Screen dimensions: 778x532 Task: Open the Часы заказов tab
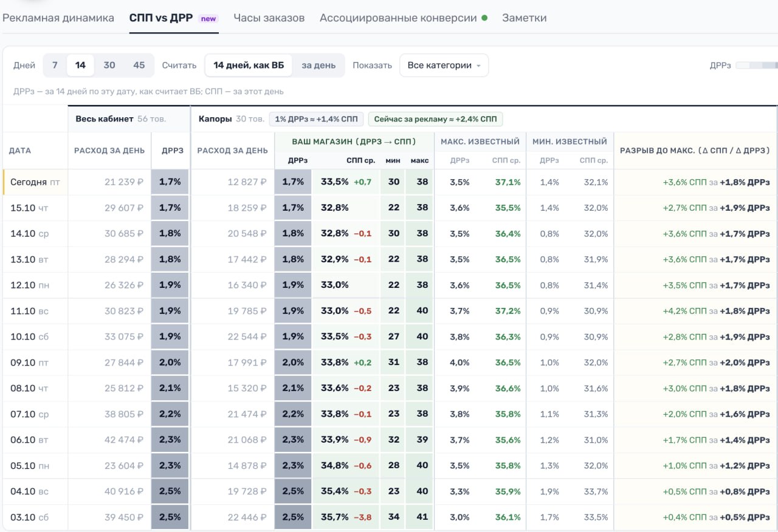coord(269,18)
